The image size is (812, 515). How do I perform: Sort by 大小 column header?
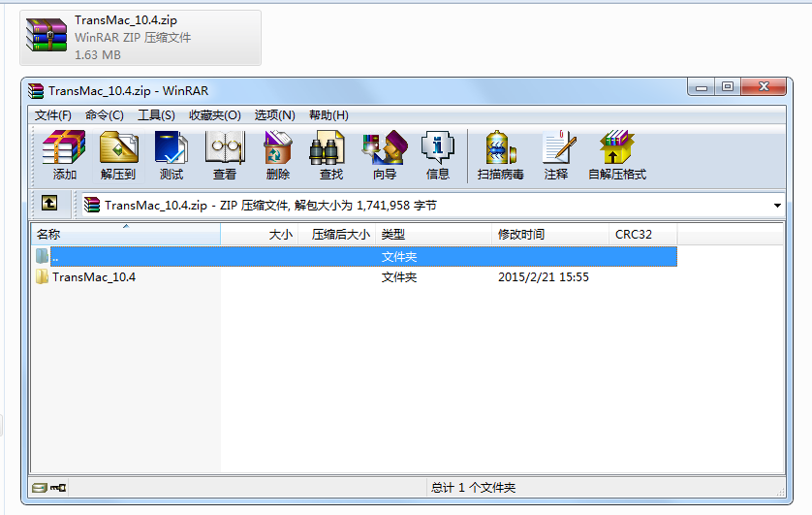[x=260, y=234]
